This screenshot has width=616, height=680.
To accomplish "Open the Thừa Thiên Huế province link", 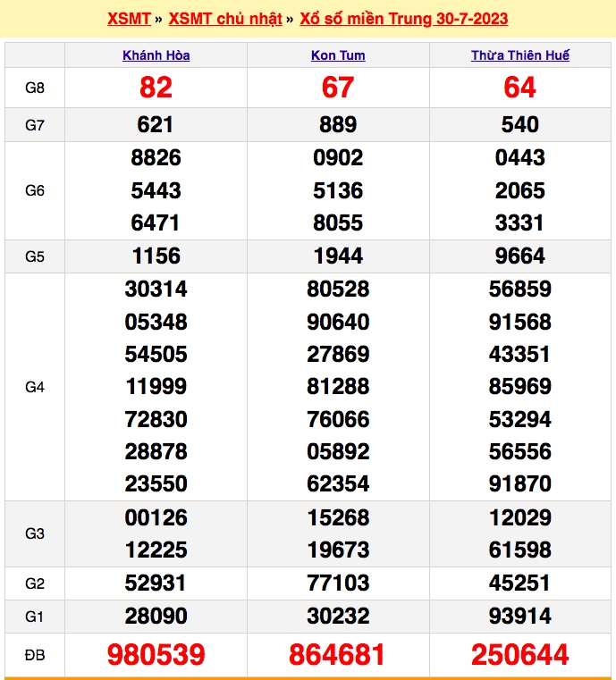I will point(520,55).
